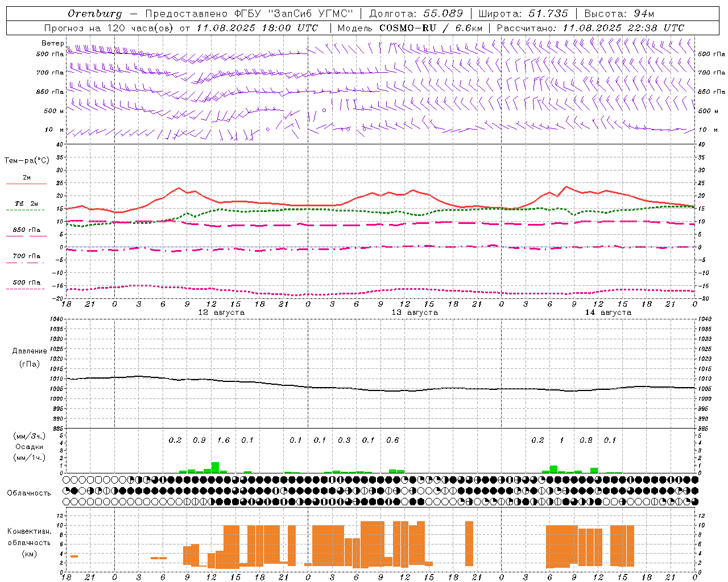This screenshot has height=582, width=728.
Task: Click the "Ветер" wind panel label
Action: point(53,43)
